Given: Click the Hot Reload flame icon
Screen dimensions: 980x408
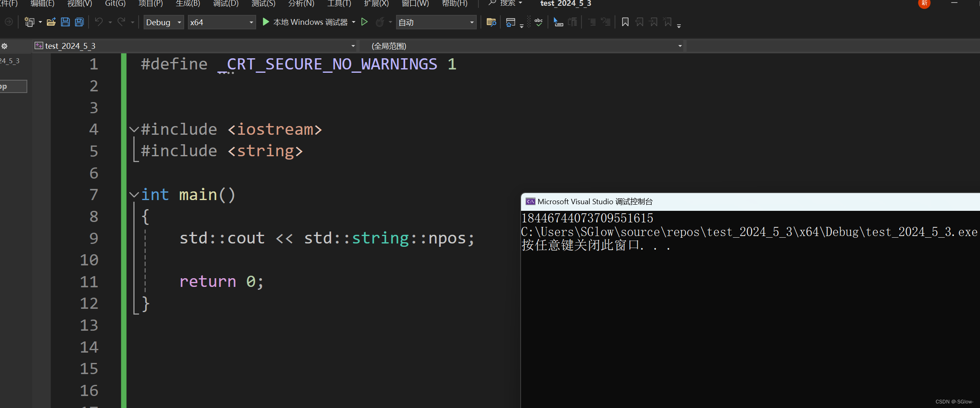Looking at the screenshot, I should (380, 22).
